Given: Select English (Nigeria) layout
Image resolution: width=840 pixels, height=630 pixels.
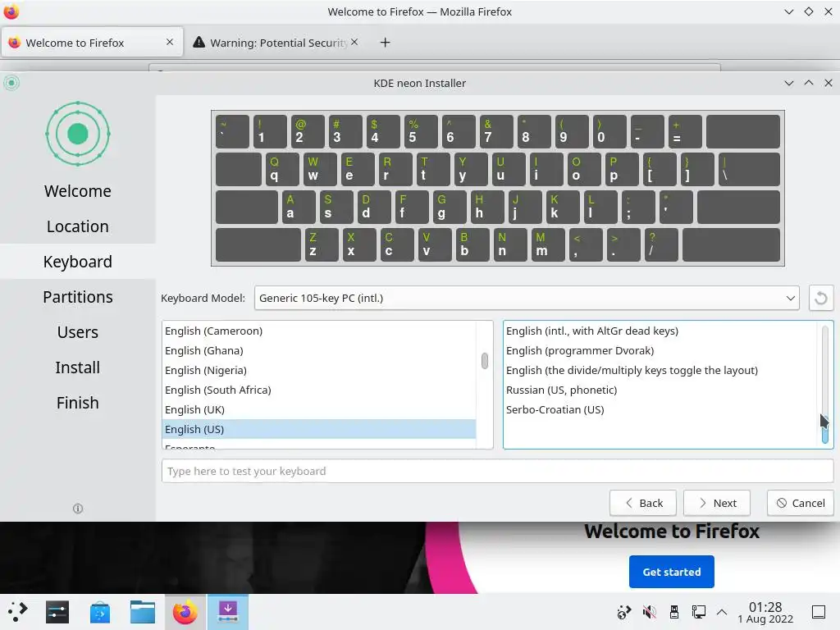Looking at the screenshot, I should pyautogui.click(x=319, y=370).
